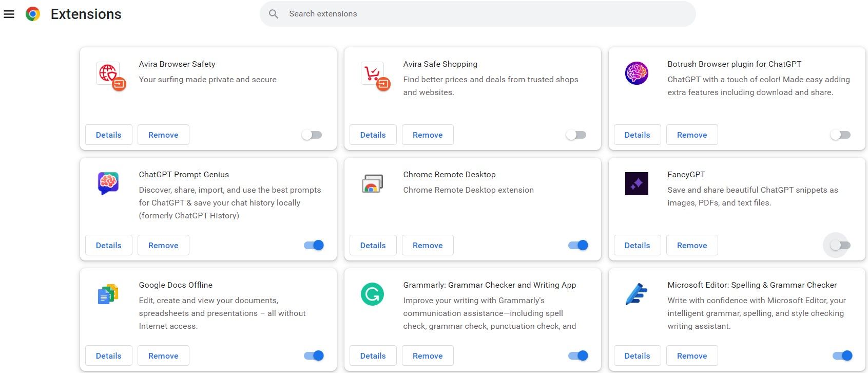The width and height of the screenshot is (868, 373).
Task: Click the Chrome Remote Desktop icon
Action: [372, 184]
